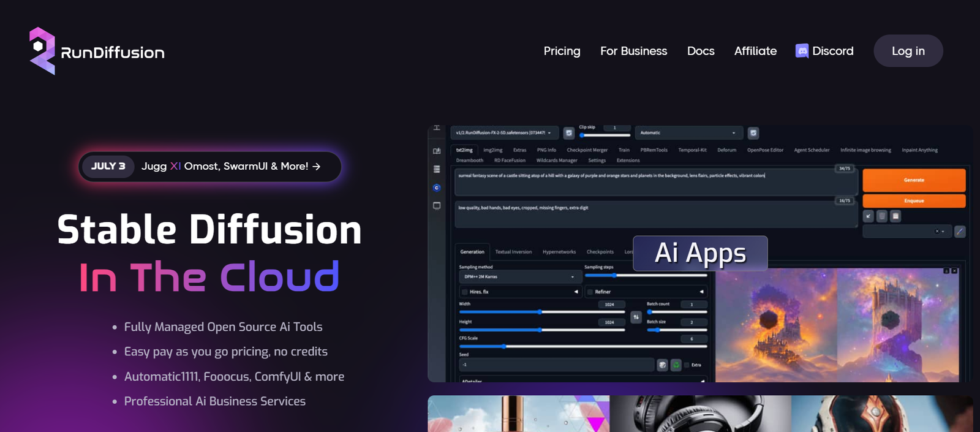Click the green reuse seed recycle icon

[676, 365]
